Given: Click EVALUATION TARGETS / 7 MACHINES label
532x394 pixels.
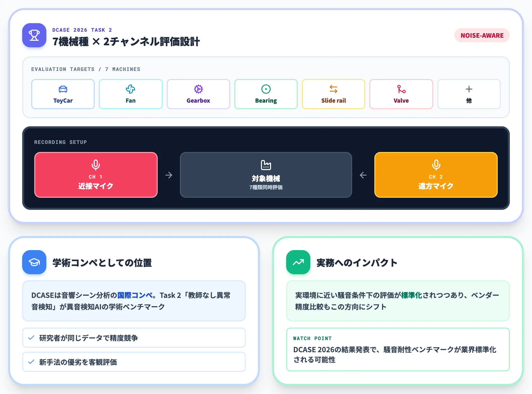Looking at the screenshot, I should 86,69.
